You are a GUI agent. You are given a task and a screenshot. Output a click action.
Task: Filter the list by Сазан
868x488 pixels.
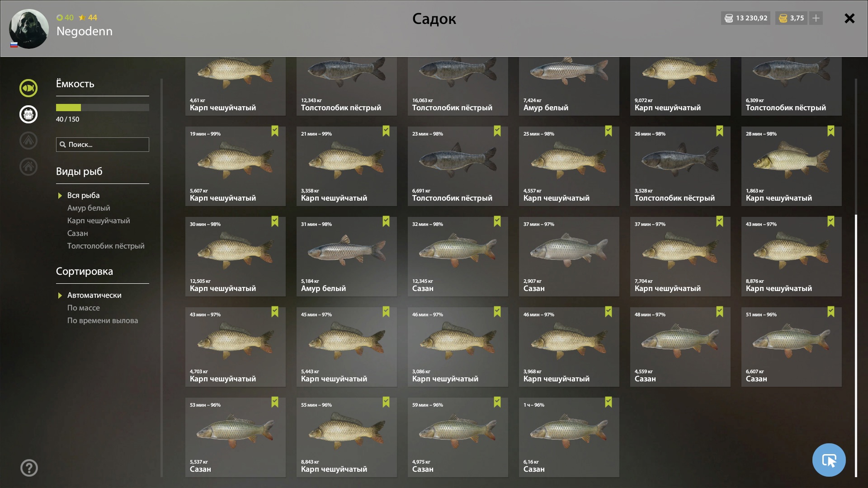(x=78, y=233)
